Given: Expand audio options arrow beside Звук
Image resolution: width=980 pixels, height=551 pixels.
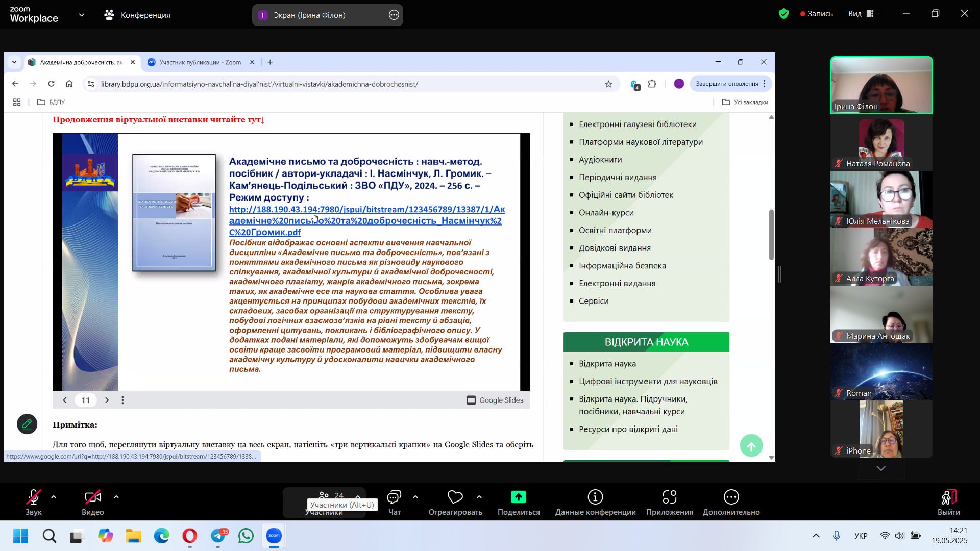Looking at the screenshot, I should [x=54, y=497].
